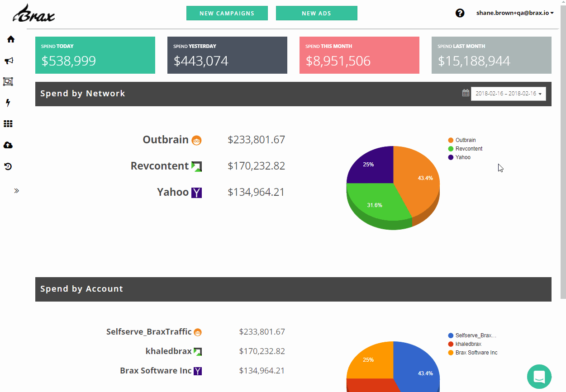Click the green Revcontent legend swatch

tap(451, 149)
